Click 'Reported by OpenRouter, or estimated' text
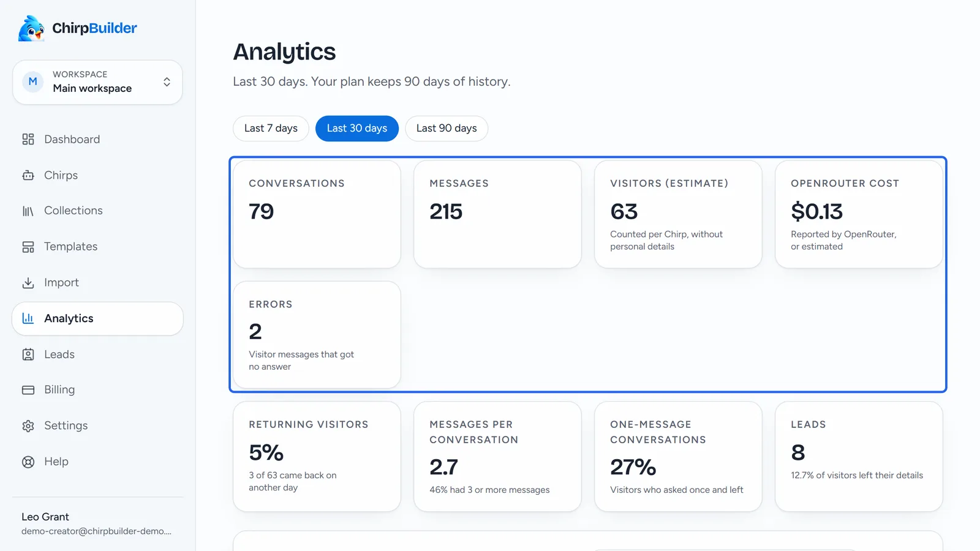The height and width of the screenshot is (551, 980). pyautogui.click(x=843, y=240)
